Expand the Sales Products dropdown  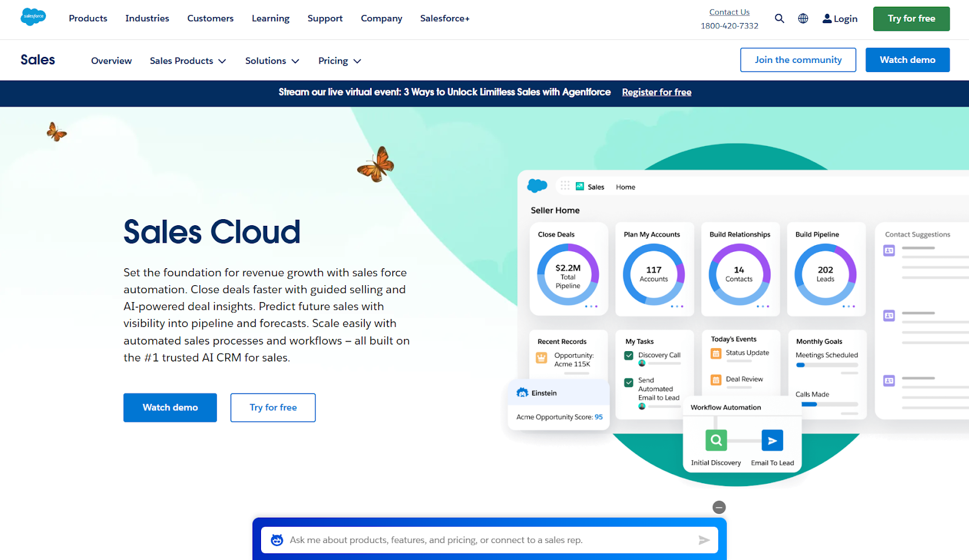(x=188, y=61)
